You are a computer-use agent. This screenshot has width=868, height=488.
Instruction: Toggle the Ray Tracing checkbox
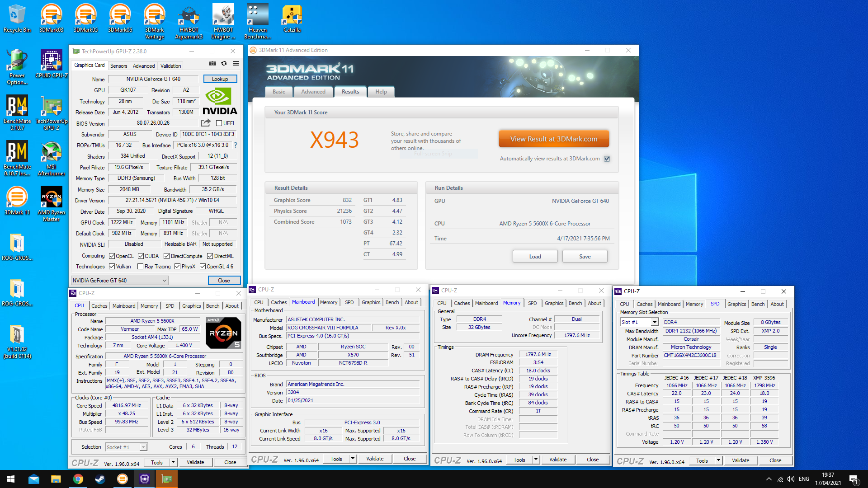[140, 267]
